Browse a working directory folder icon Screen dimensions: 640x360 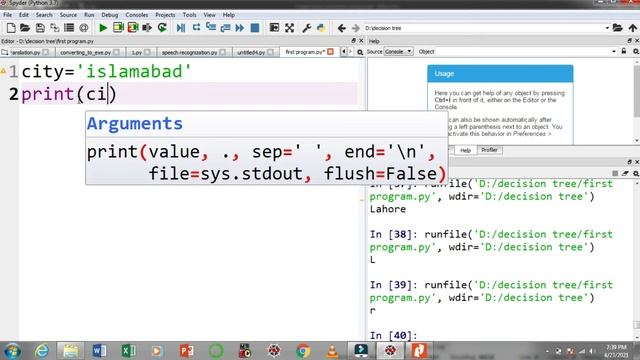618,28
